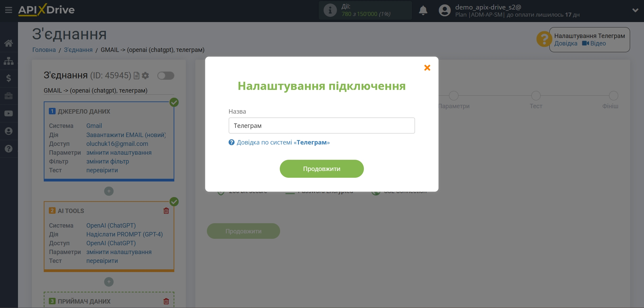Click the user avatar icon
This screenshot has height=308, width=644.
pyautogui.click(x=445, y=11)
